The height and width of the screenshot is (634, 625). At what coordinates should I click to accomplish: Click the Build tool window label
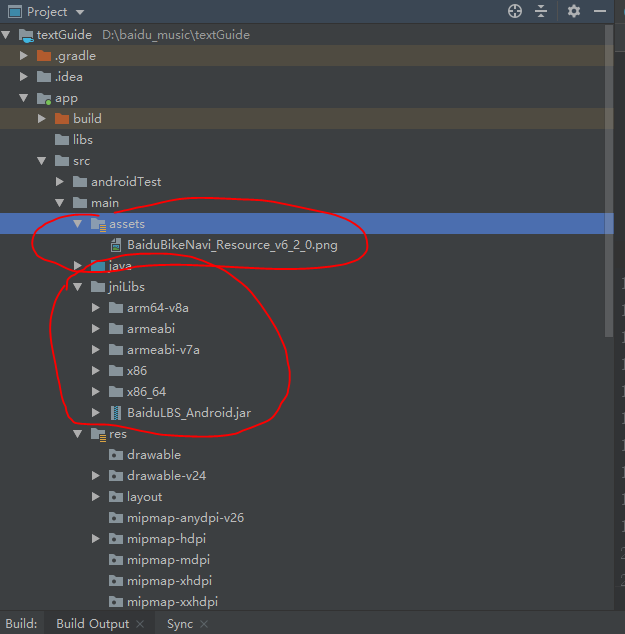(21, 623)
